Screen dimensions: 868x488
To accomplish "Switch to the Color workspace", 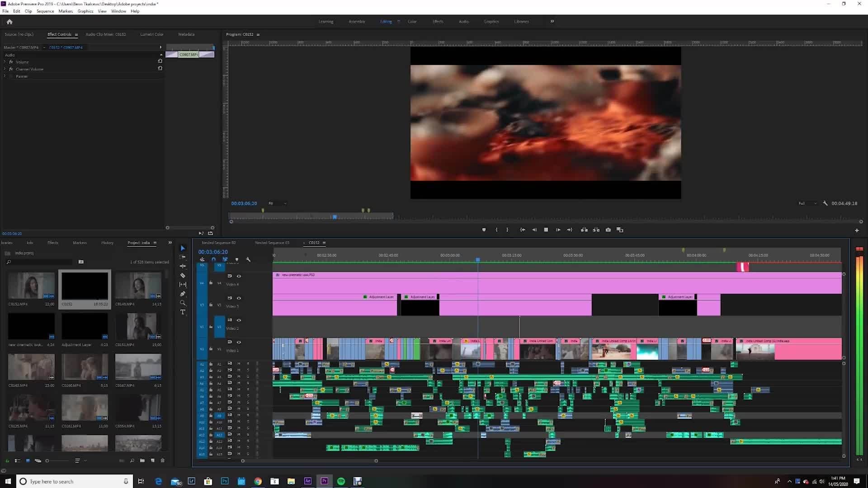I will point(412,22).
